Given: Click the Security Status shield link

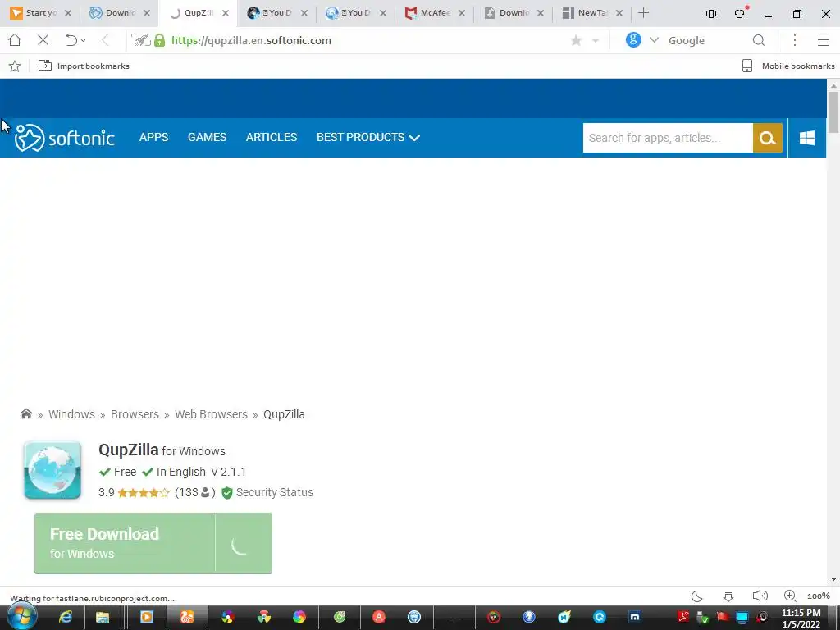Looking at the screenshot, I should click(267, 492).
